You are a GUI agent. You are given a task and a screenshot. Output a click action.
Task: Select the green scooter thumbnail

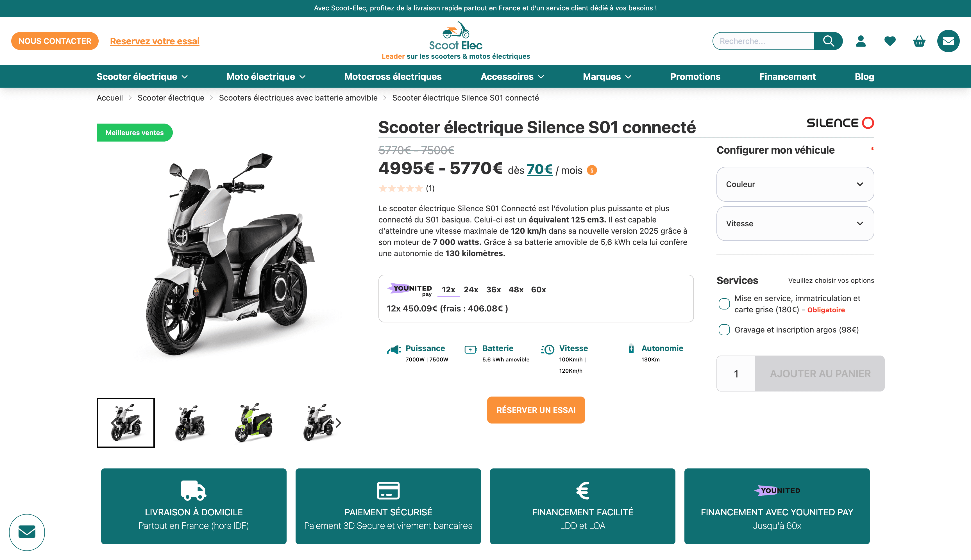[253, 423]
